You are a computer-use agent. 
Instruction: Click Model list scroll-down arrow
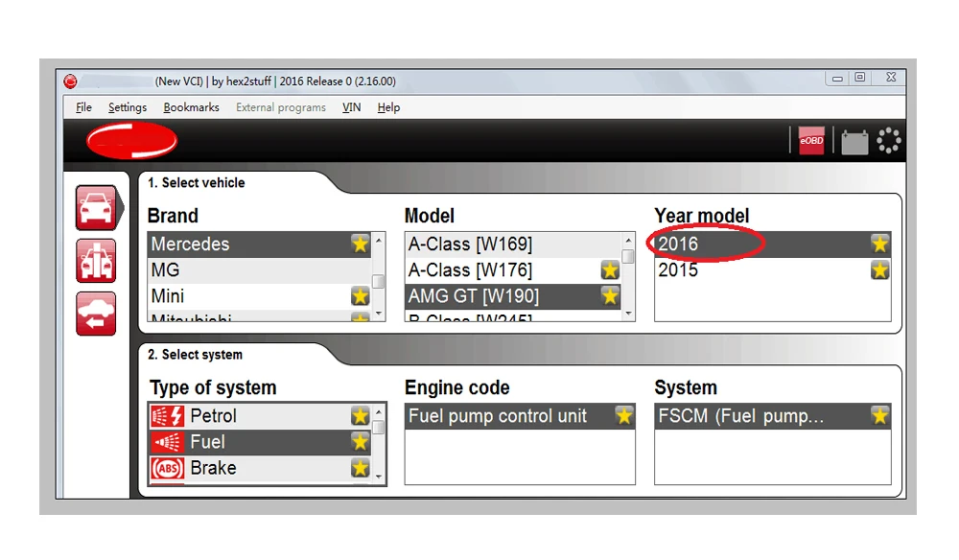(x=628, y=314)
